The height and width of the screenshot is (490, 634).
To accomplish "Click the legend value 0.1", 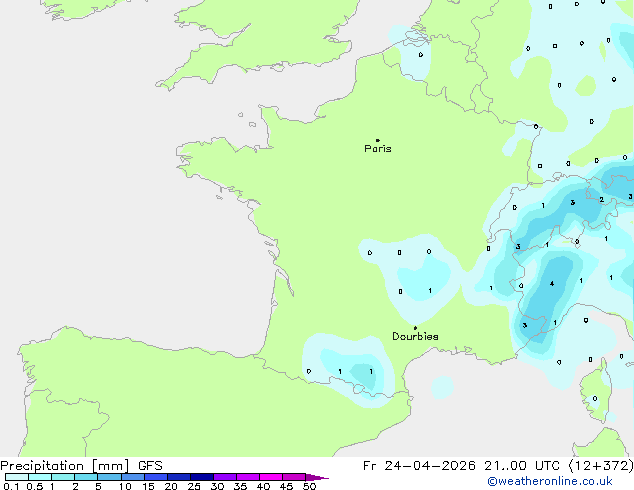I will click(11, 486).
